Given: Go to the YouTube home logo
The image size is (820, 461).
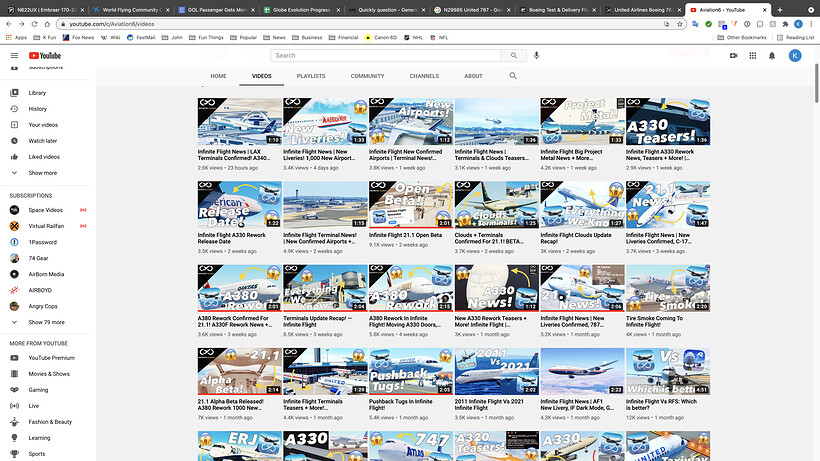Looking at the screenshot, I should click(44, 55).
